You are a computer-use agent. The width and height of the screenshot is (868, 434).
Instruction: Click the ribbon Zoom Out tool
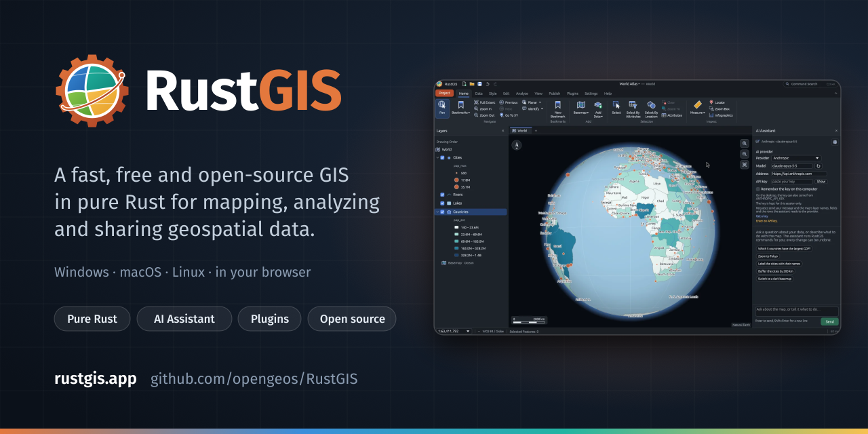484,115
